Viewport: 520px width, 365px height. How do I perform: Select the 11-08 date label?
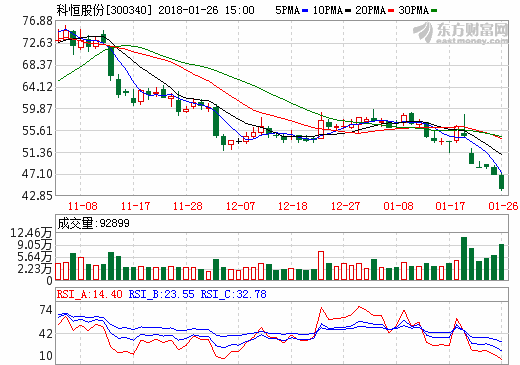pyautogui.click(x=82, y=206)
